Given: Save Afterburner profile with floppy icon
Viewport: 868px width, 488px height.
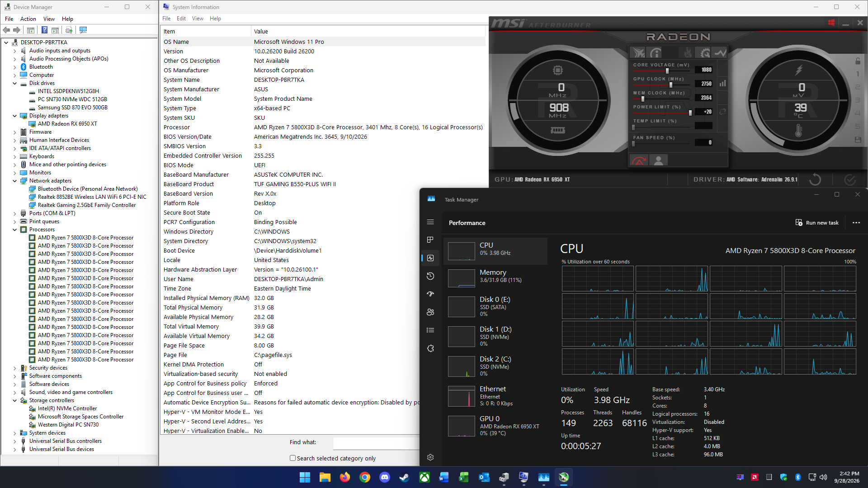Looking at the screenshot, I should [858, 140].
